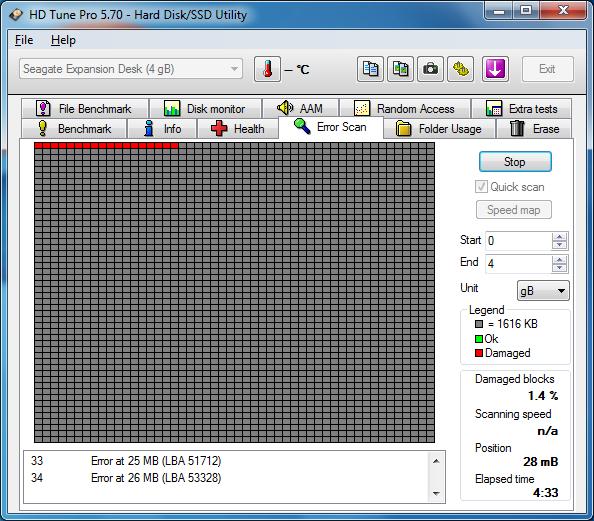Click the Speed map button
This screenshot has height=521, width=594.
(514, 210)
